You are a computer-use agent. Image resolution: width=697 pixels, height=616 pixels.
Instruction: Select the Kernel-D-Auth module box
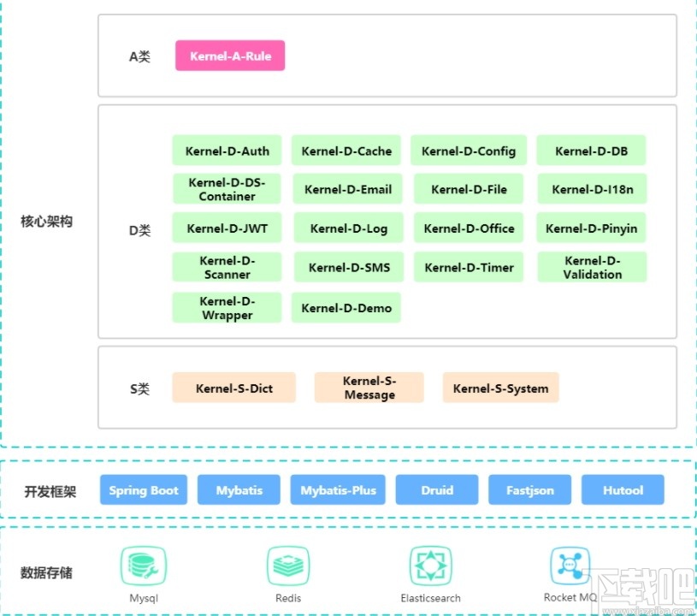point(227,151)
